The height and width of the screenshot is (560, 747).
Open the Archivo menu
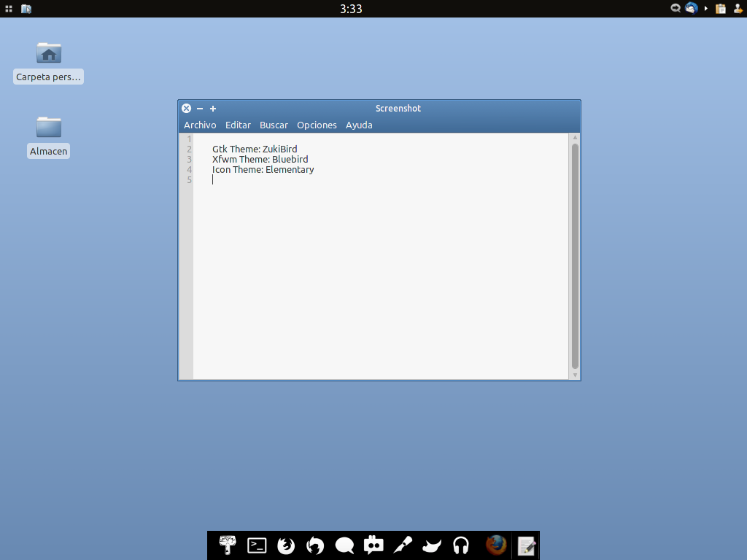click(200, 125)
